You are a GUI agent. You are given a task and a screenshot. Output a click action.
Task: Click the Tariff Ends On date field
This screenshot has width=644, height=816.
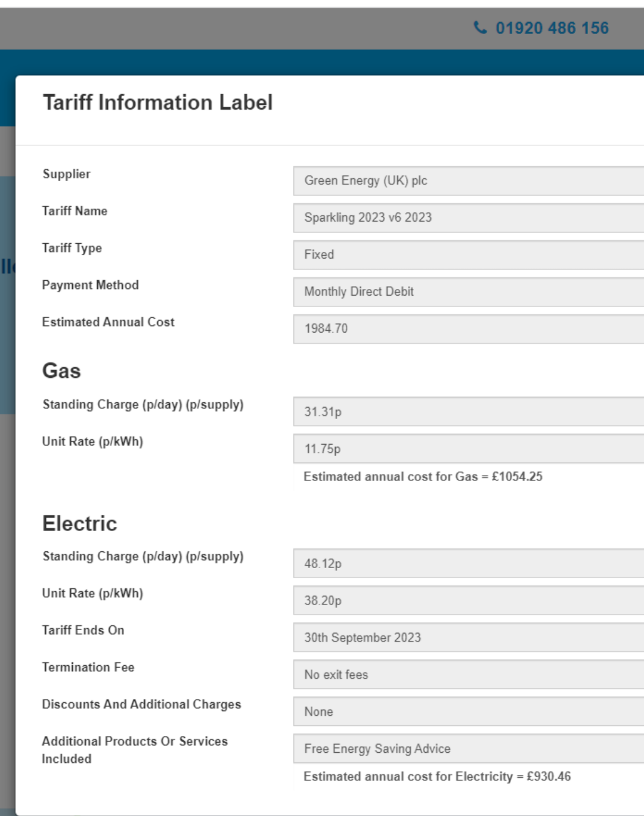point(468,637)
